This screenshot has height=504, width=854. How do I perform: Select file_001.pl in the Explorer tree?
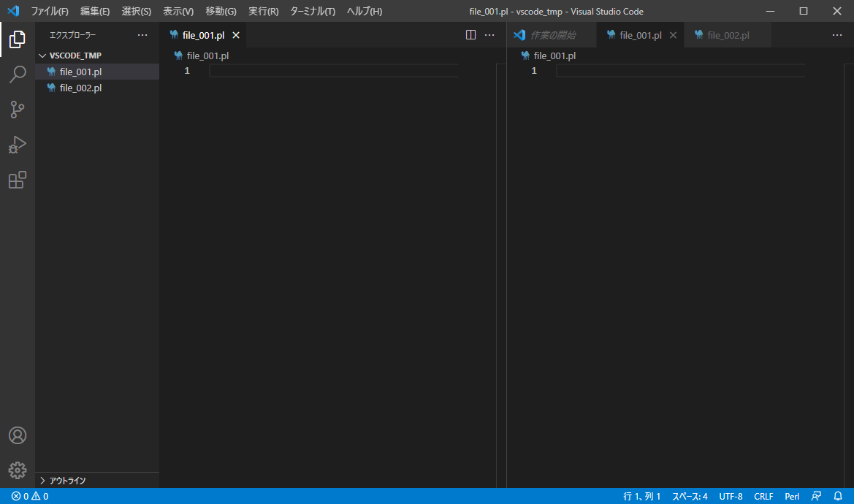[97, 72]
